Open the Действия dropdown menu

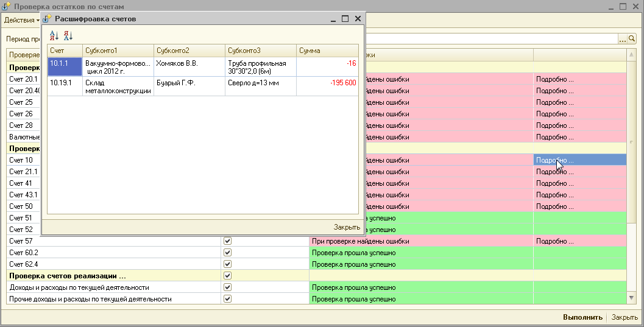point(21,20)
